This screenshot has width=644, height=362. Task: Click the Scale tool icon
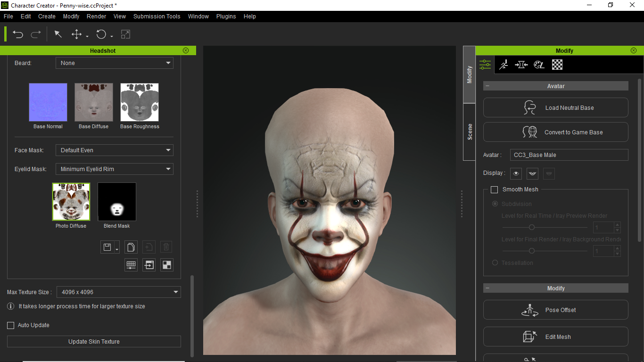125,34
